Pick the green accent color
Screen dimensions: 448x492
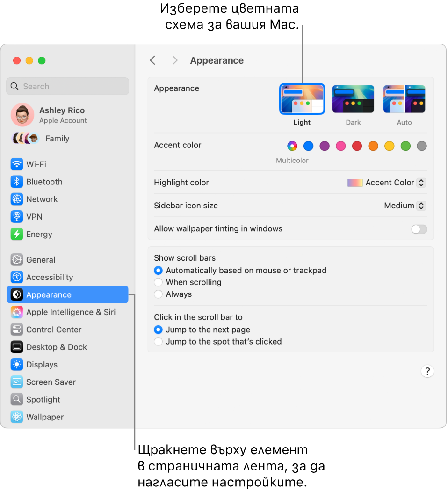405,146
